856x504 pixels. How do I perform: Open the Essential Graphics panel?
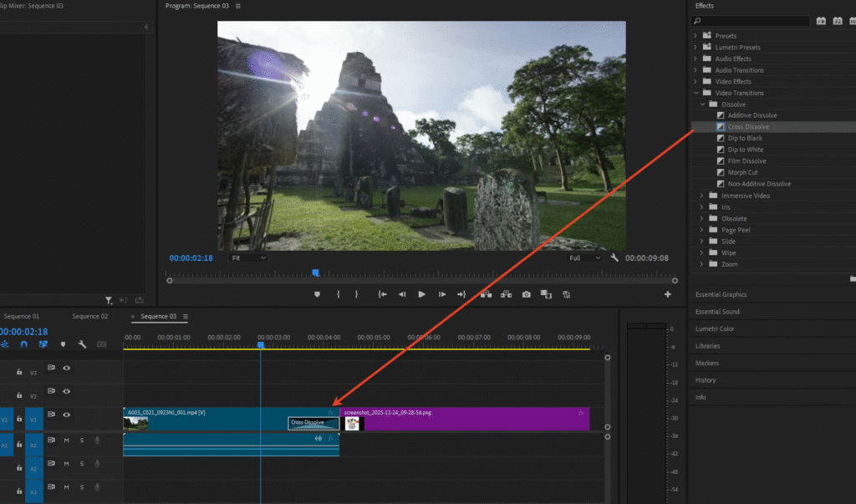pos(721,294)
